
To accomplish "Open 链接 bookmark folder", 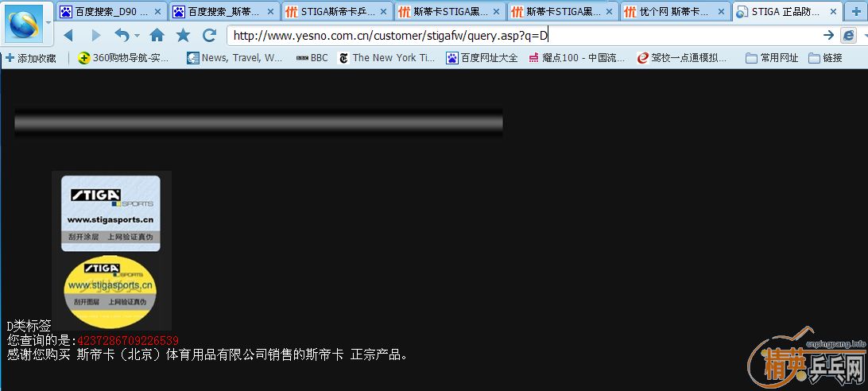I will [x=825, y=57].
